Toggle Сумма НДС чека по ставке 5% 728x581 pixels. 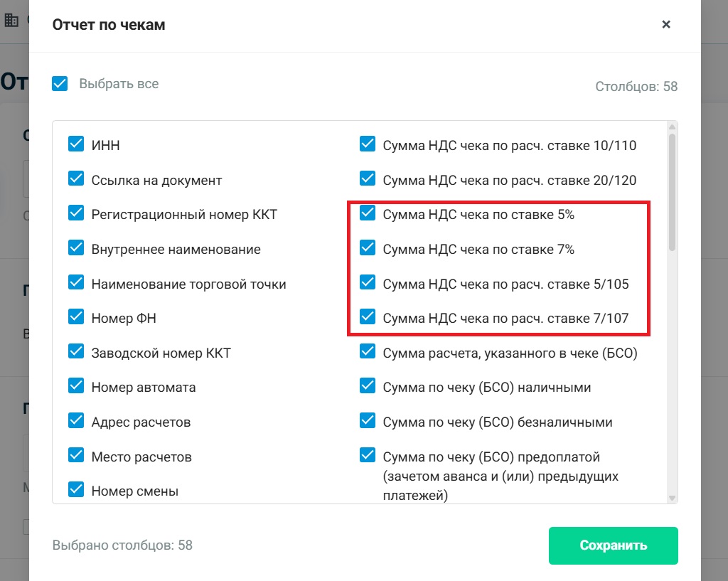click(x=368, y=213)
